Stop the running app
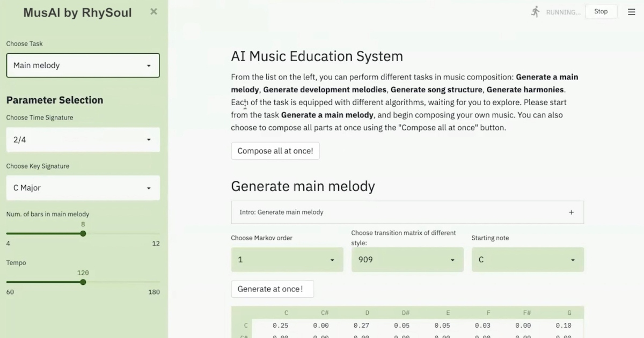644x338 pixels. click(601, 11)
